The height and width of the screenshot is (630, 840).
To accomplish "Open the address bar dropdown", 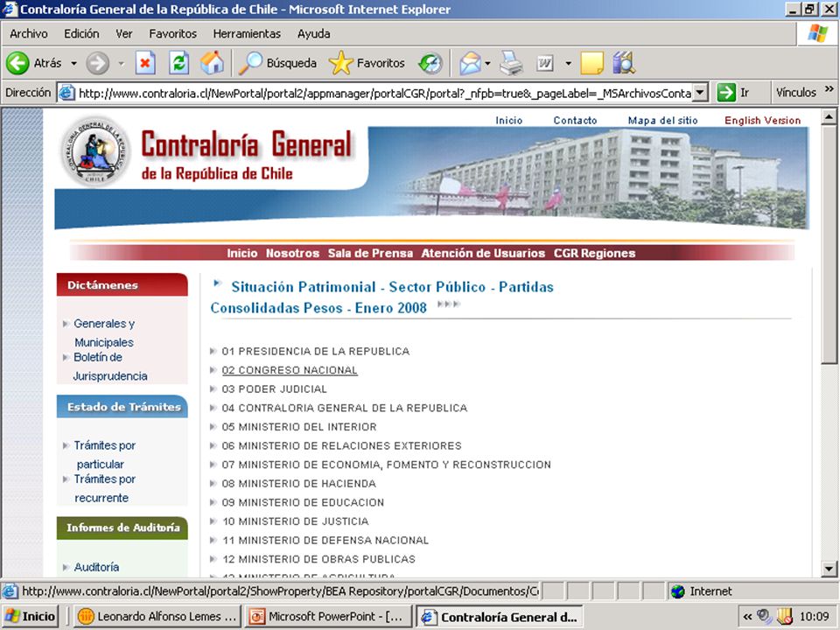I will pos(700,93).
